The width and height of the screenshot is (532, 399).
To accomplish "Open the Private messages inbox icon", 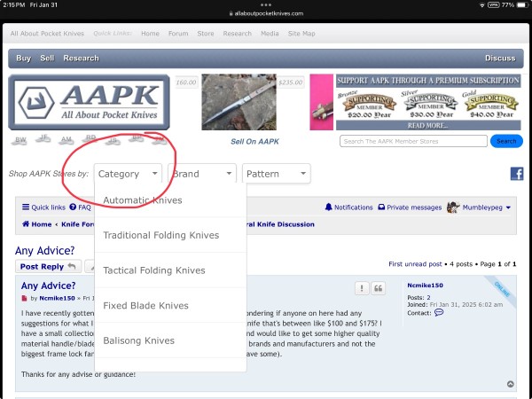I will [381, 207].
